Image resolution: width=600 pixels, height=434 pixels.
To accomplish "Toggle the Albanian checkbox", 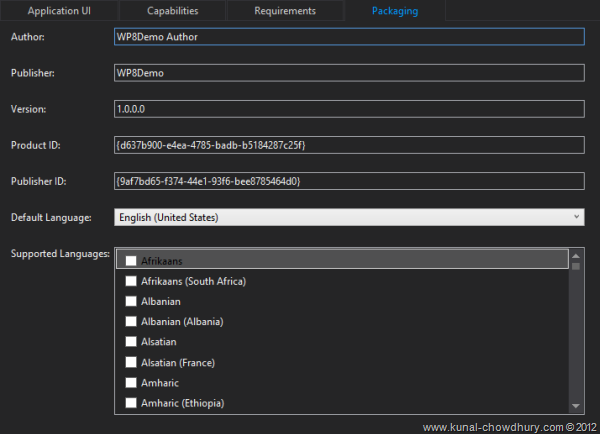I will (x=131, y=301).
